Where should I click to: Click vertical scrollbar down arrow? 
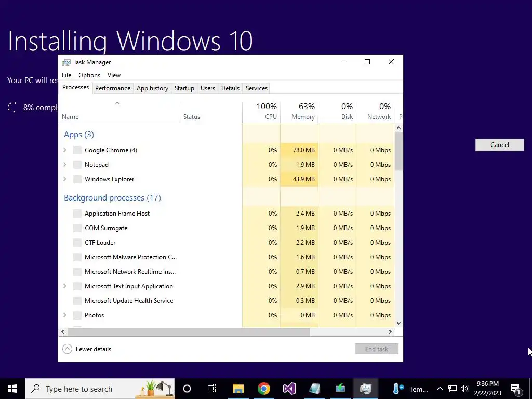(398, 323)
